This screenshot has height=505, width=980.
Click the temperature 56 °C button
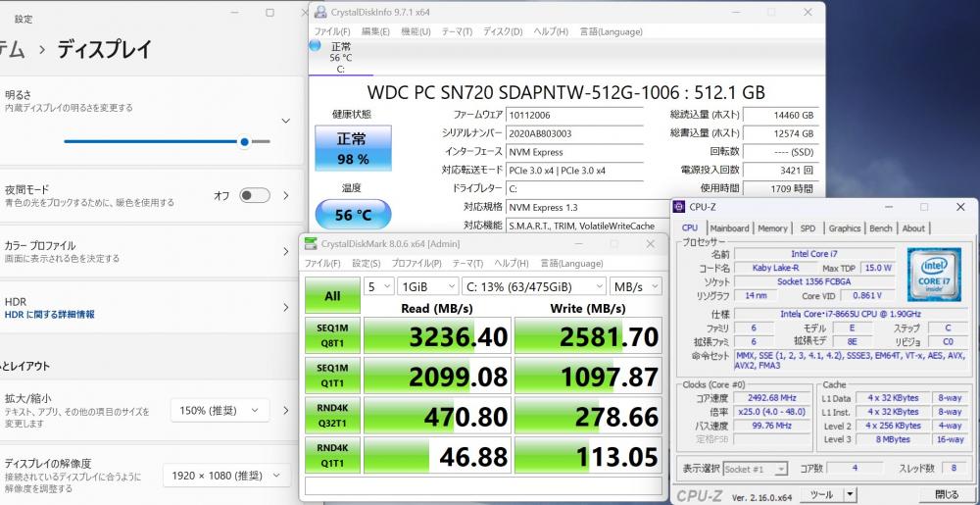353,215
